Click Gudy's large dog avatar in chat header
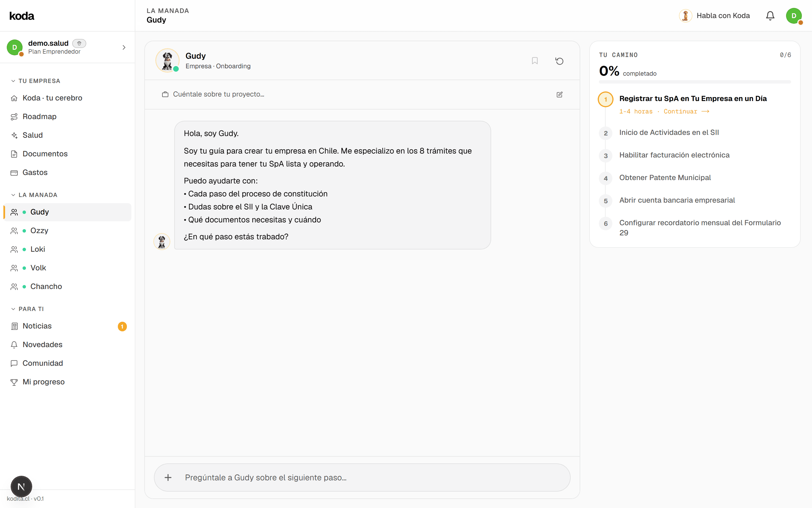Screen dimensions: 812x508 pos(167,60)
